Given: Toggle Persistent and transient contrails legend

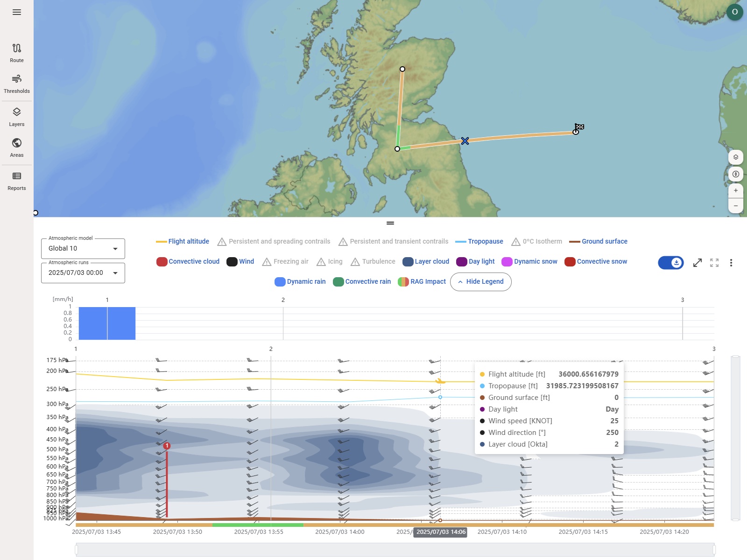Looking at the screenshot, I should pyautogui.click(x=393, y=241).
